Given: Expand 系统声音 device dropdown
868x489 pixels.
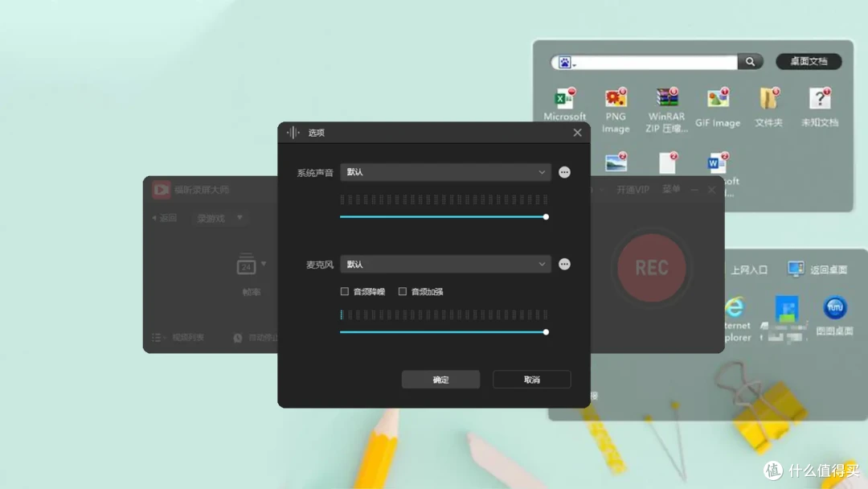Looking at the screenshot, I should [445, 172].
